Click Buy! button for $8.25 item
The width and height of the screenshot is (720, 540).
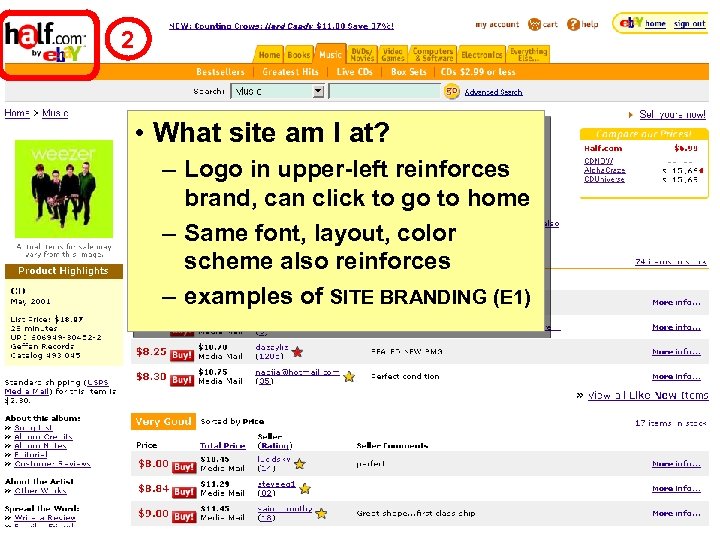point(182,355)
